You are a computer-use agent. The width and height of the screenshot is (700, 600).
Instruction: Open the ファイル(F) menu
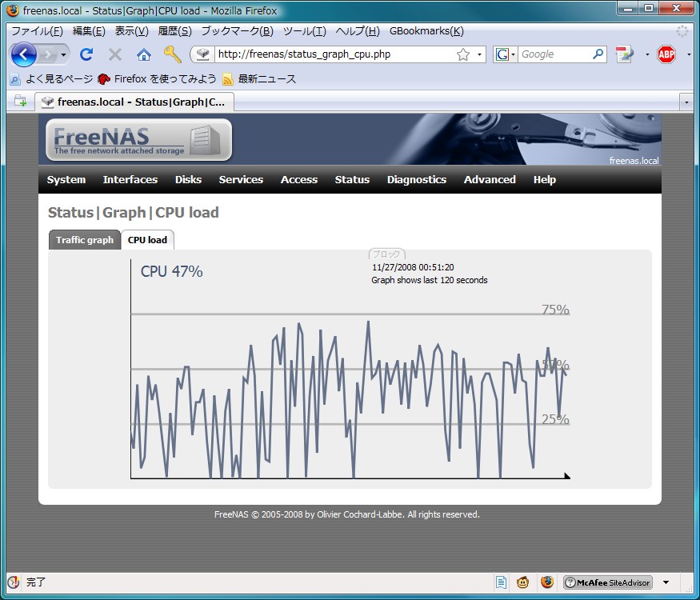(x=37, y=31)
